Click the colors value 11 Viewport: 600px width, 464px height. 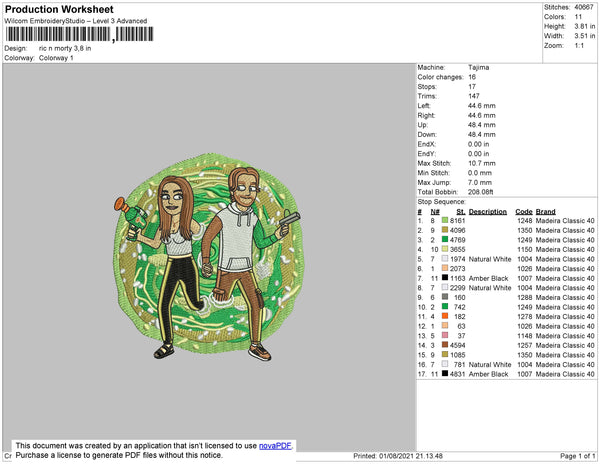tap(578, 17)
